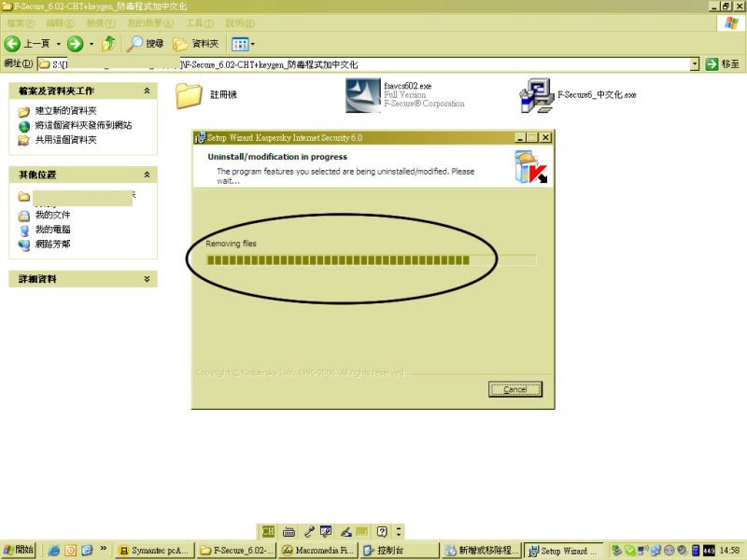
Task: Expand the 詳細資料 panel
Action: [147, 279]
